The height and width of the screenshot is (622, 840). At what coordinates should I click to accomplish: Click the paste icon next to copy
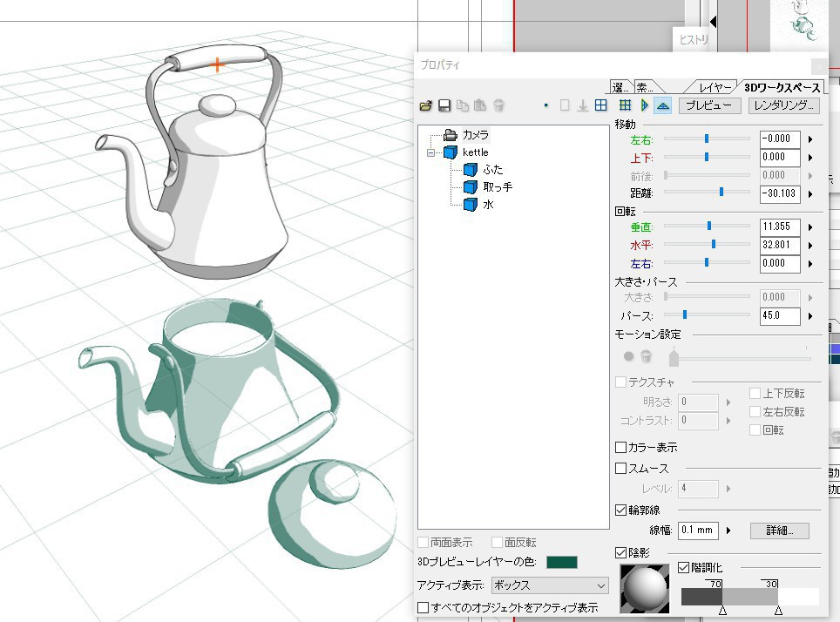(x=480, y=105)
